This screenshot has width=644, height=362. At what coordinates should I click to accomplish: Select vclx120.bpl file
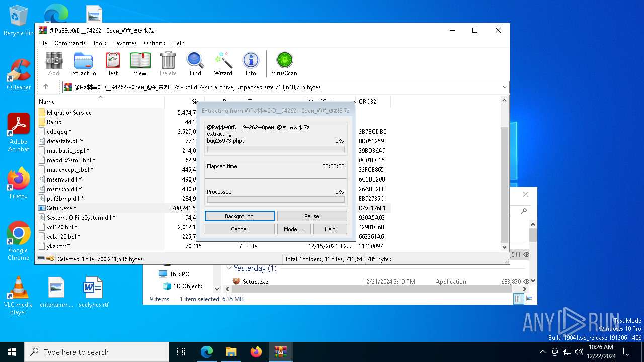63,237
